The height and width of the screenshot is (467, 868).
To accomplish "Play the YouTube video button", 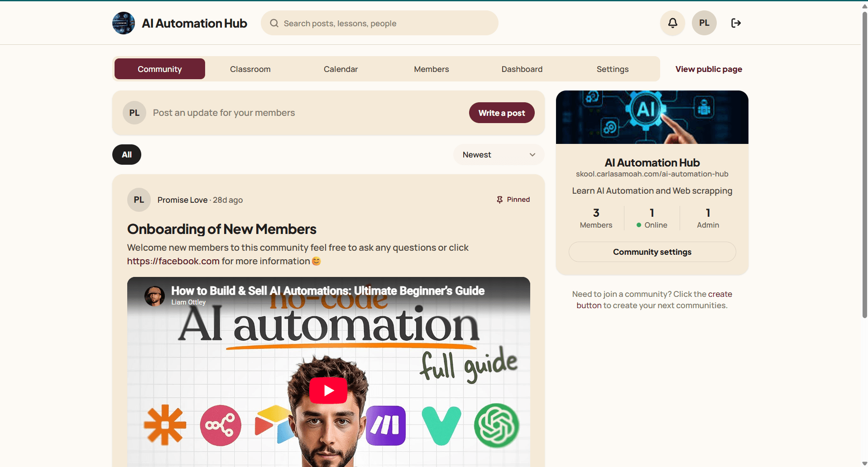I will (328, 390).
